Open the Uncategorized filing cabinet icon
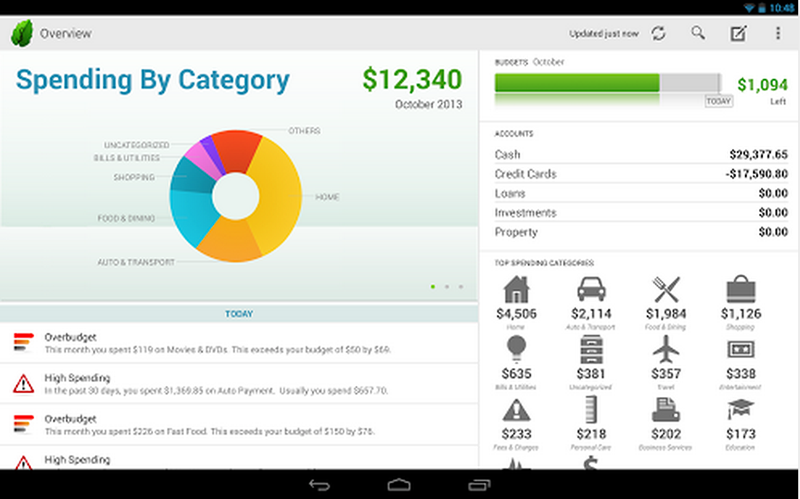This screenshot has width=800, height=499. [x=591, y=350]
